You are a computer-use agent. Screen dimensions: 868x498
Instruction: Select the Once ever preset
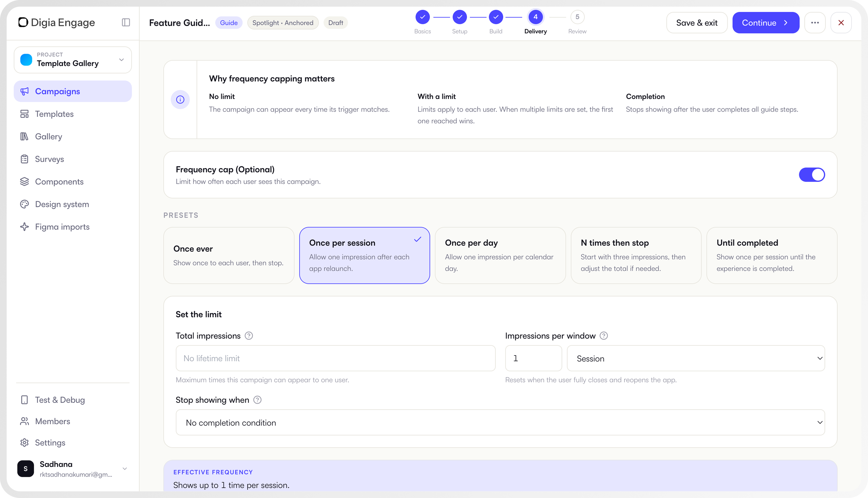point(229,255)
